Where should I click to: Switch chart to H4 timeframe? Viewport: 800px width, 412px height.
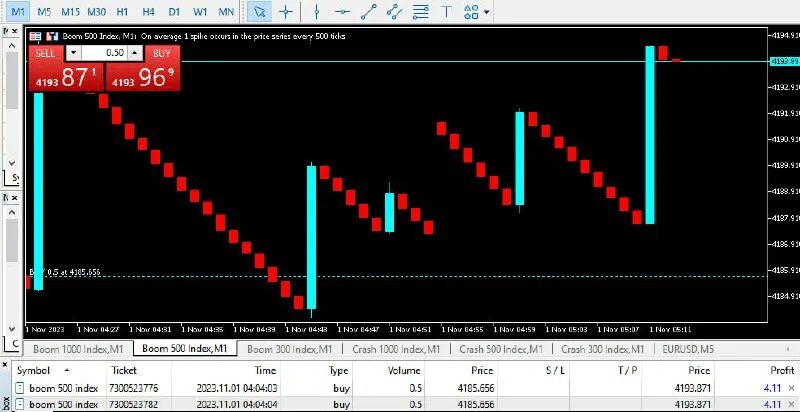click(148, 12)
